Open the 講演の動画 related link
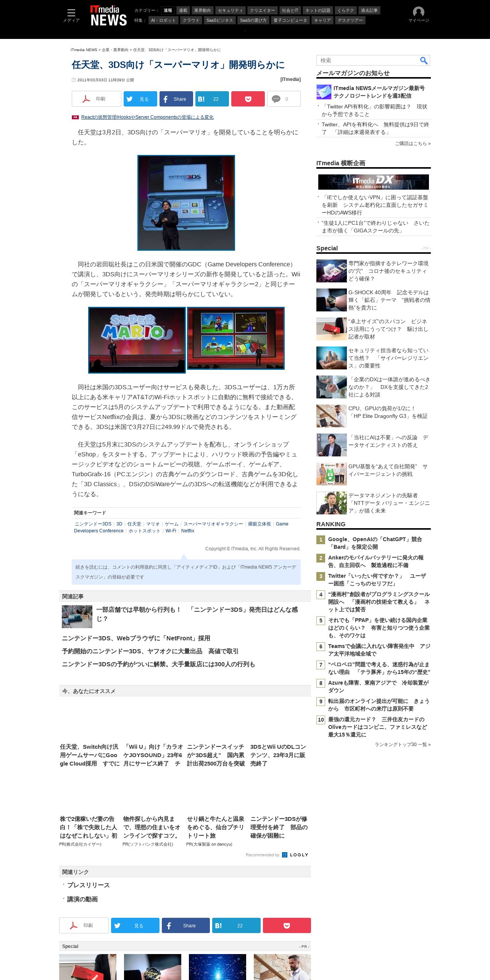Image resolution: width=490 pixels, height=980 pixels. 82,899
